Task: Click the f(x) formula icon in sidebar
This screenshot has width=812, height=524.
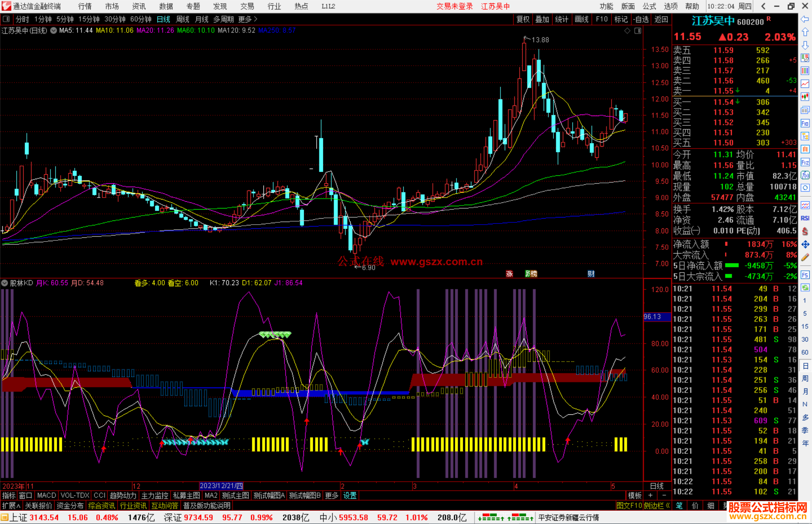Action: point(805,175)
